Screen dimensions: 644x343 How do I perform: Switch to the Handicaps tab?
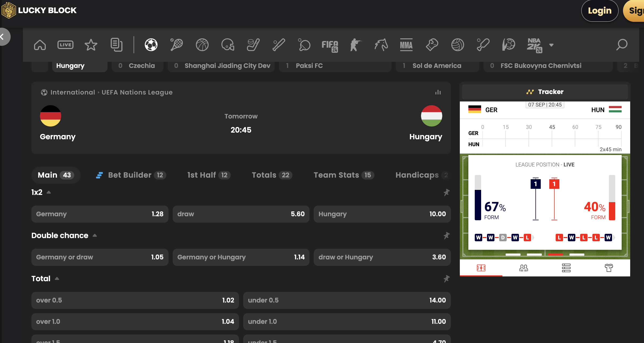click(x=422, y=175)
